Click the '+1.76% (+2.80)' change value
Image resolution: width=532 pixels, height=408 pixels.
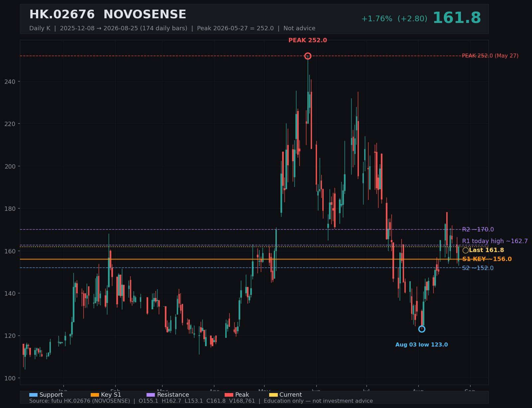(x=394, y=19)
